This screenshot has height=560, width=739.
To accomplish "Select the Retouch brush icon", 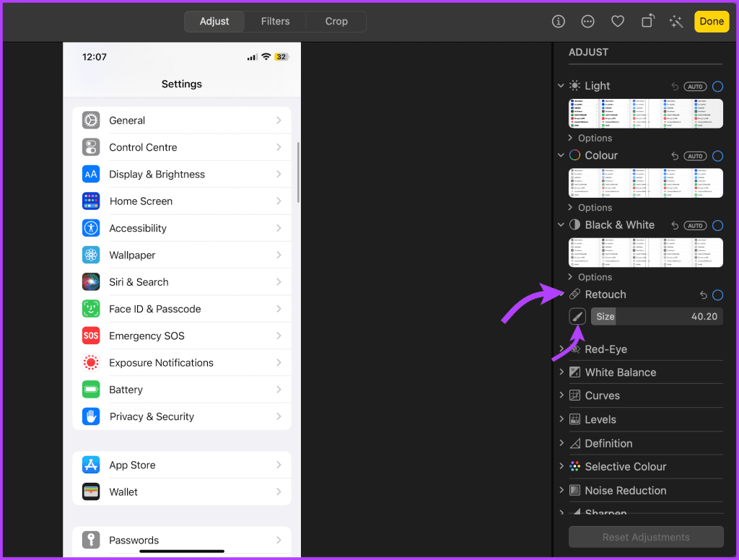I will [x=577, y=316].
